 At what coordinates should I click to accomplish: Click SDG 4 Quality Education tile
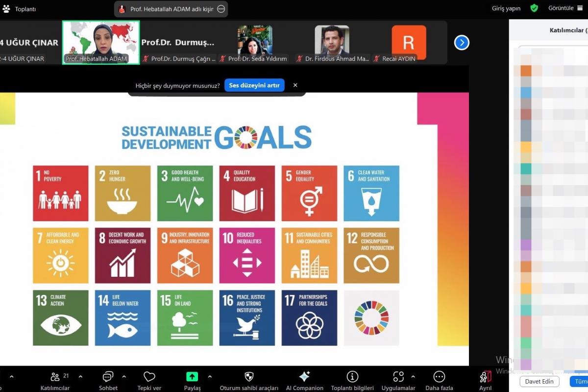pyautogui.click(x=247, y=193)
